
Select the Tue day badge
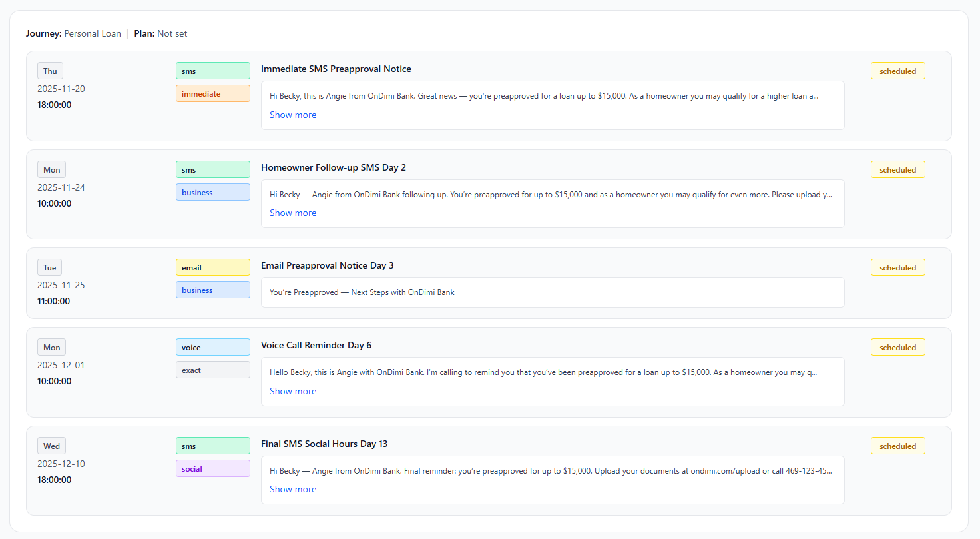pos(49,268)
